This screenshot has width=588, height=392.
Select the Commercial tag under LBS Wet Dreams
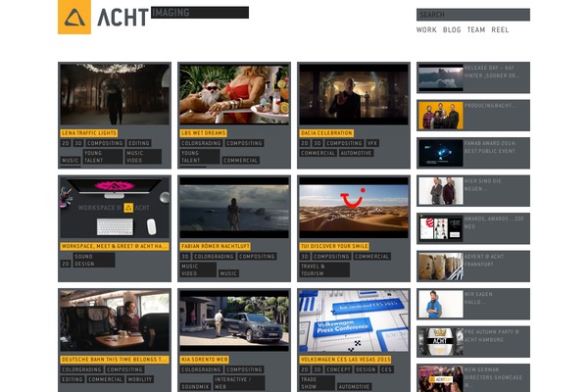click(x=240, y=160)
